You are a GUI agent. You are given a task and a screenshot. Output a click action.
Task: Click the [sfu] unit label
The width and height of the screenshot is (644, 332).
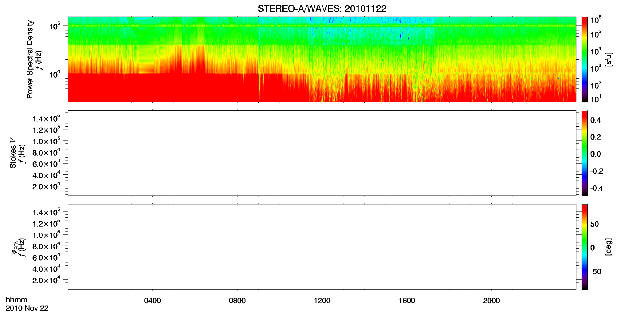pos(609,59)
